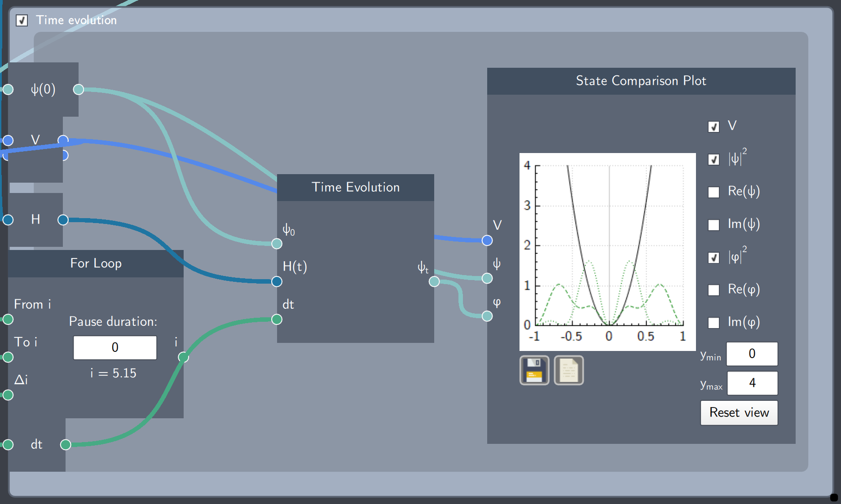This screenshot has height=504, width=841.
Task: Click the V input port of the plot
Action: pyautogui.click(x=487, y=240)
